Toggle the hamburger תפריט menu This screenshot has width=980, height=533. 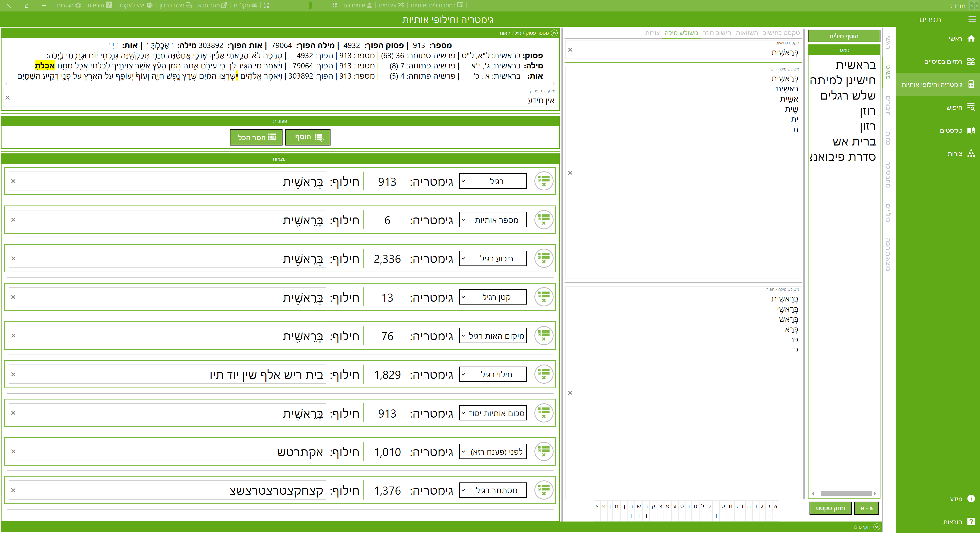click(972, 19)
